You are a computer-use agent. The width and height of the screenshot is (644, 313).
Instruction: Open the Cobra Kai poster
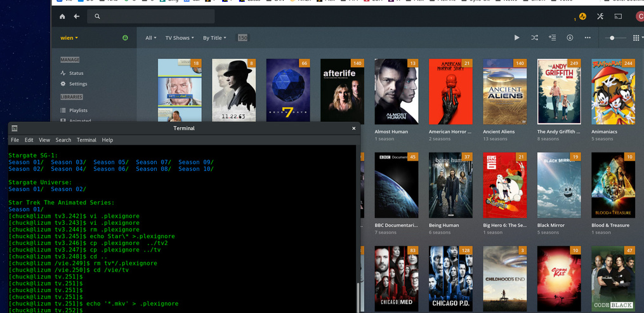click(x=559, y=279)
